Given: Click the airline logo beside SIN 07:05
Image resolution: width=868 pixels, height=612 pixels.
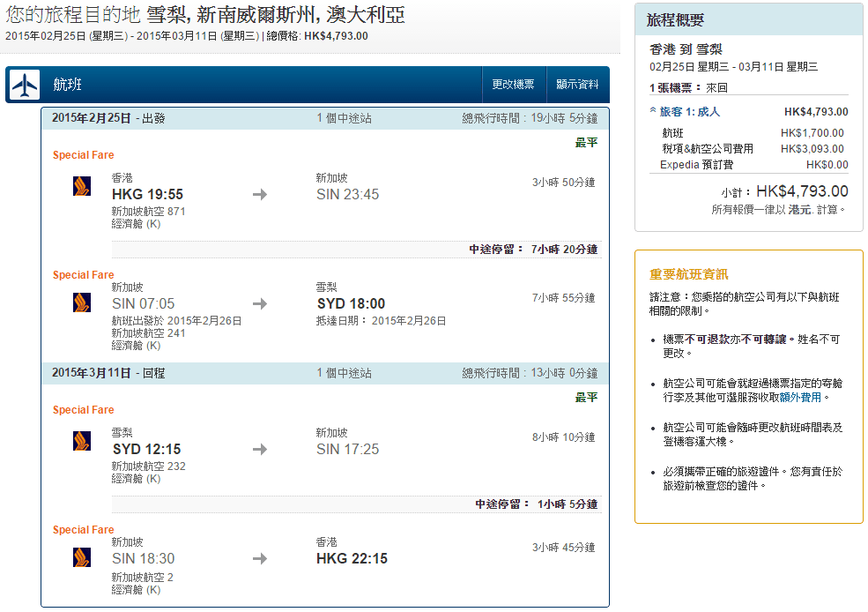Looking at the screenshot, I should coord(82,302).
